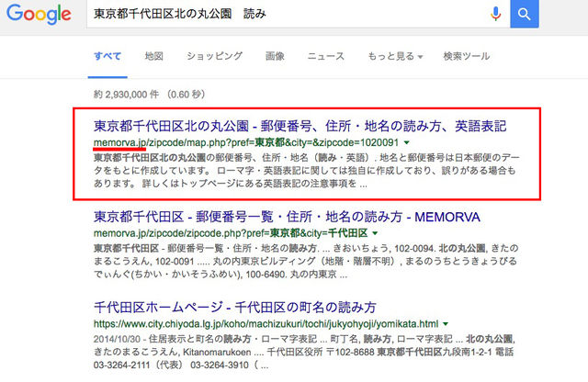Open result 東京都千代田区北の丸公園 - 郵便番号、住所
The image size is (588, 382).
coord(300,126)
